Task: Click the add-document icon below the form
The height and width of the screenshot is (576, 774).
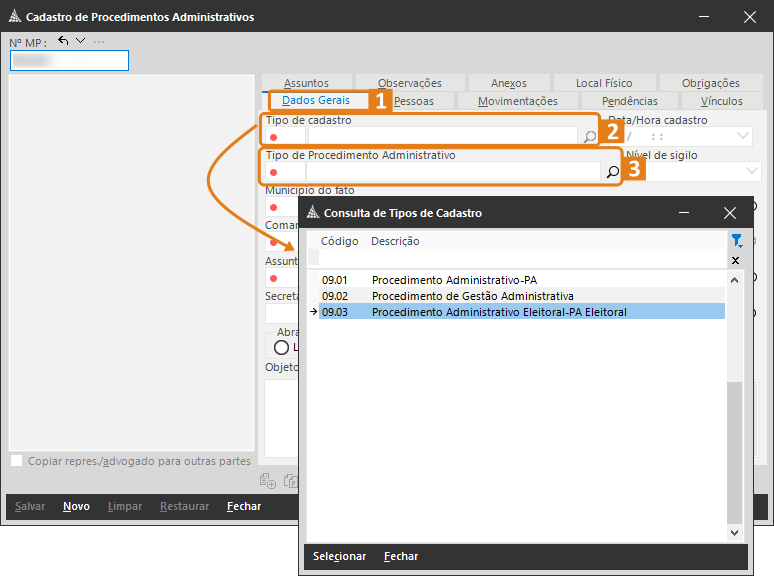Action: click(268, 481)
